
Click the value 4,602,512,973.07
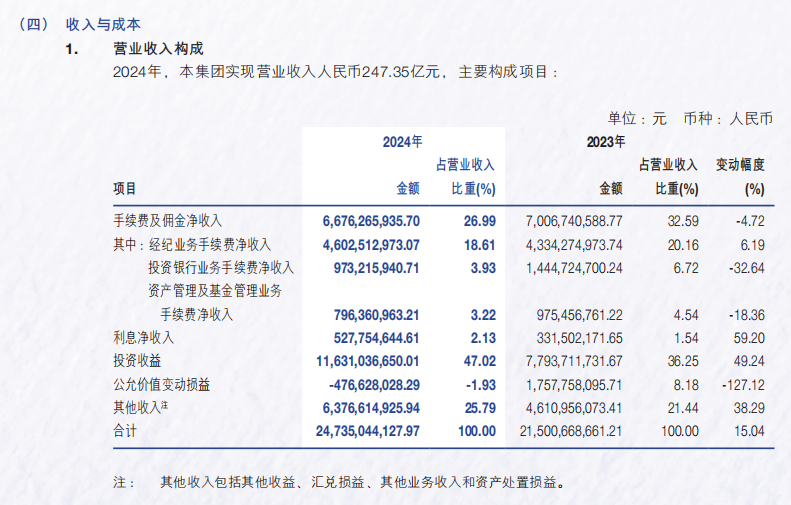(371, 245)
